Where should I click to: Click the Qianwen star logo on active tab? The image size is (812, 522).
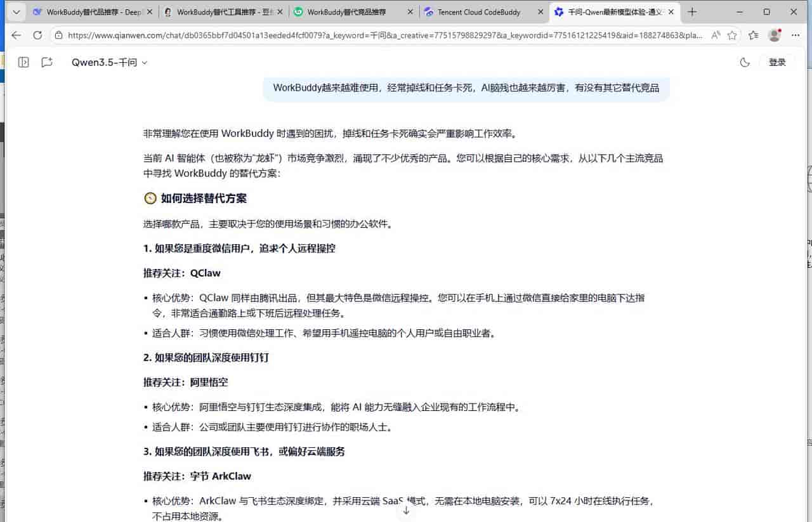pos(559,12)
